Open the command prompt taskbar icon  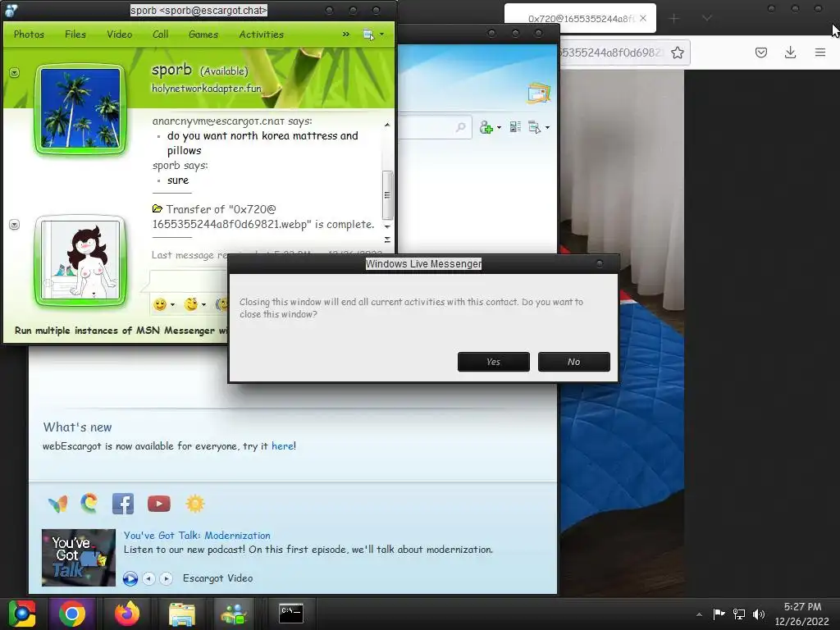click(x=291, y=614)
